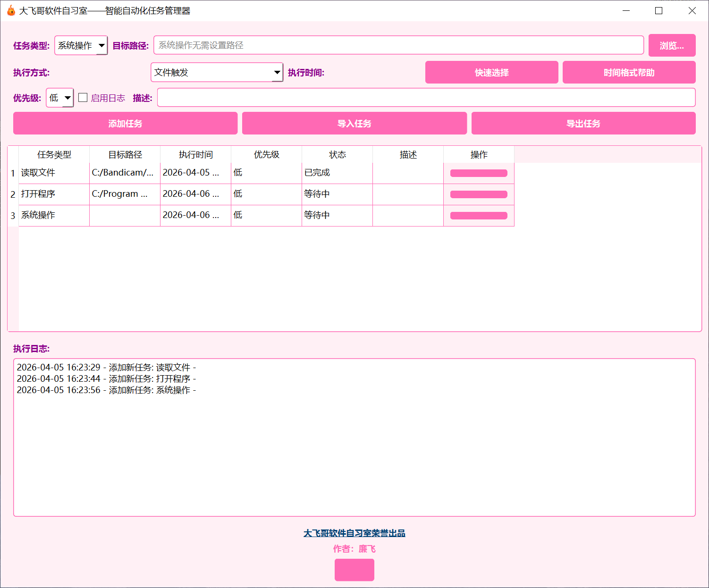Click the 状态 column header
The image size is (709, 588).
[x=338, y=154]
